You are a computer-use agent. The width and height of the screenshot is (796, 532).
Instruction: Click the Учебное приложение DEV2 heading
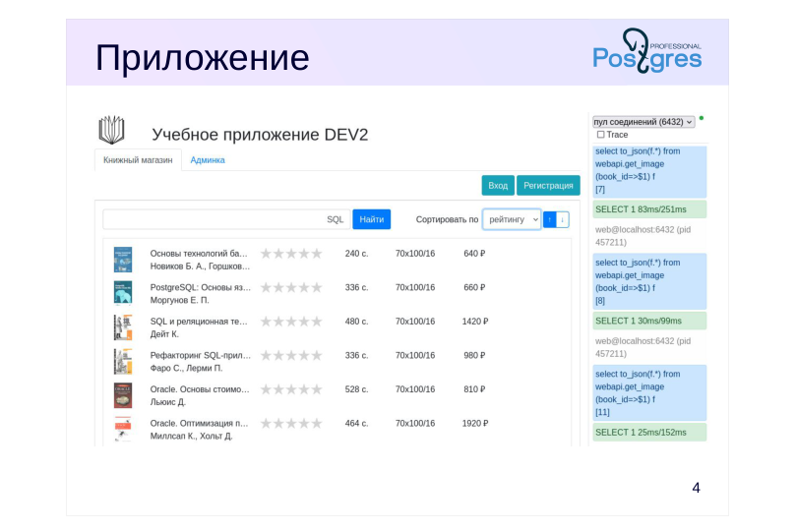pyautogui.click(x=260, y=135)
